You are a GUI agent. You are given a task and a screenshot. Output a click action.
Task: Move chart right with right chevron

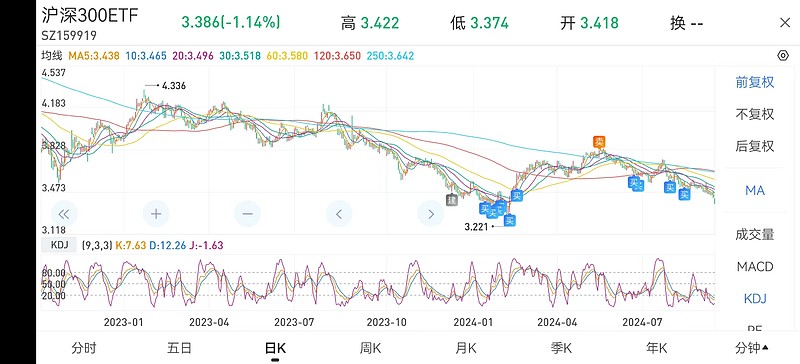pos(431,214)
